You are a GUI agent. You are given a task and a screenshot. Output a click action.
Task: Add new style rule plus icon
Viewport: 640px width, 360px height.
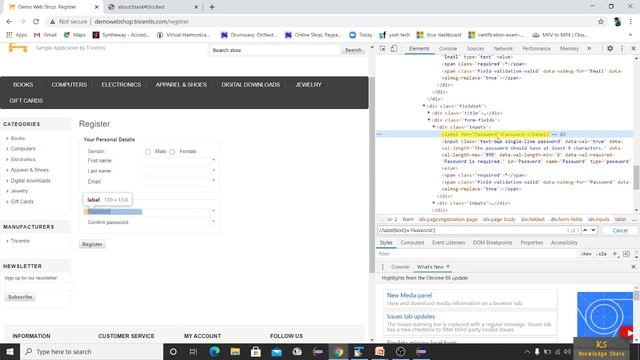click(615, 254)
